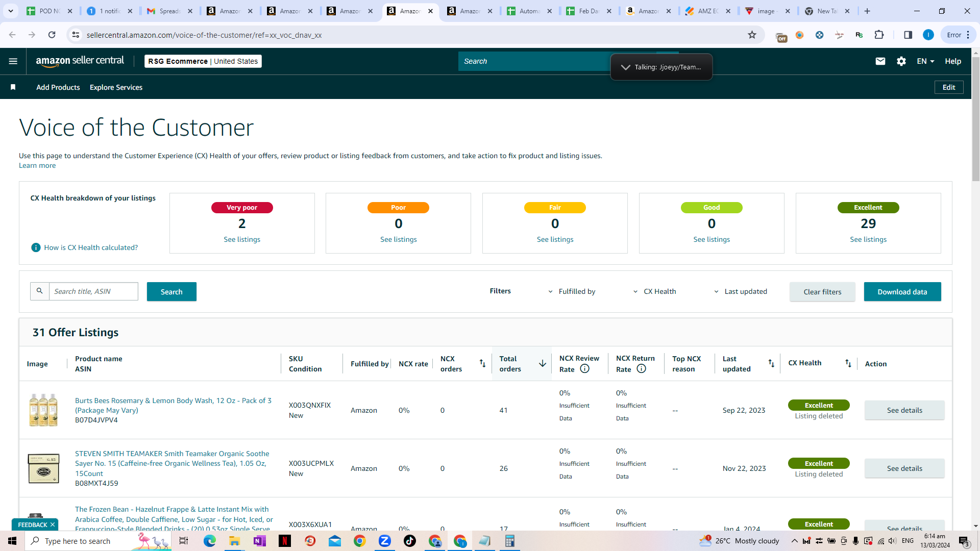Collapse the Talking: Jjoeyy/Team popup chevron

(625, 67)
